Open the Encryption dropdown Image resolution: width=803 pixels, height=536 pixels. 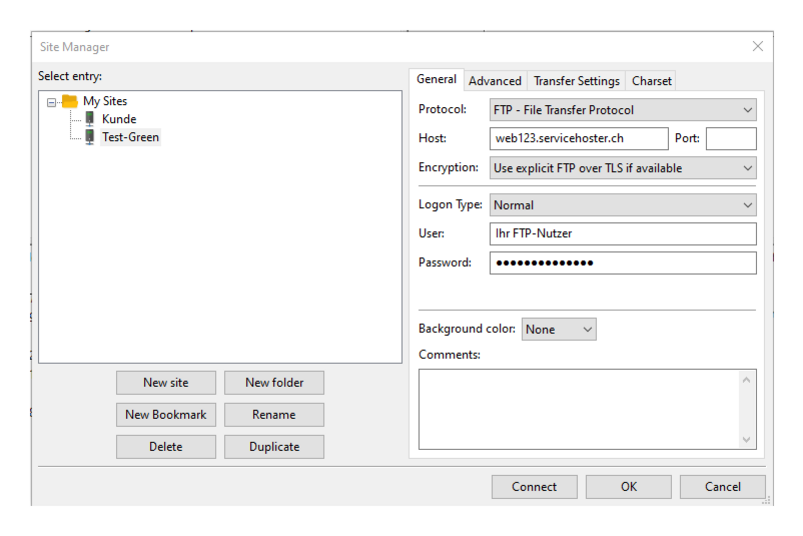point(623,168)
